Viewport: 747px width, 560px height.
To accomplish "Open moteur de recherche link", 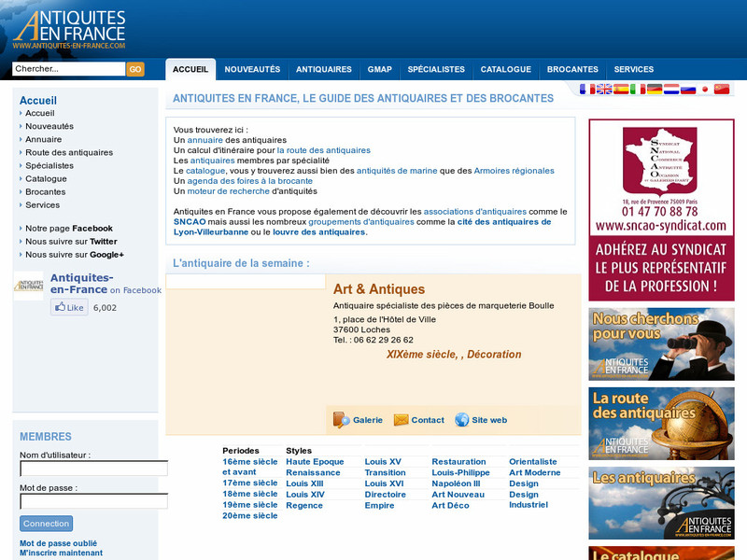I will click(228, 191).
